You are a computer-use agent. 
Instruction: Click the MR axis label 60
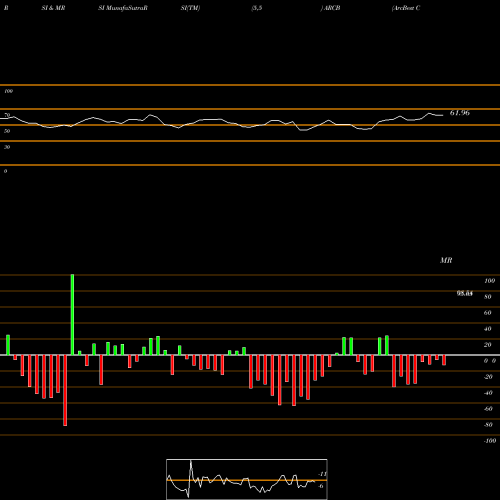pos(488,313)
